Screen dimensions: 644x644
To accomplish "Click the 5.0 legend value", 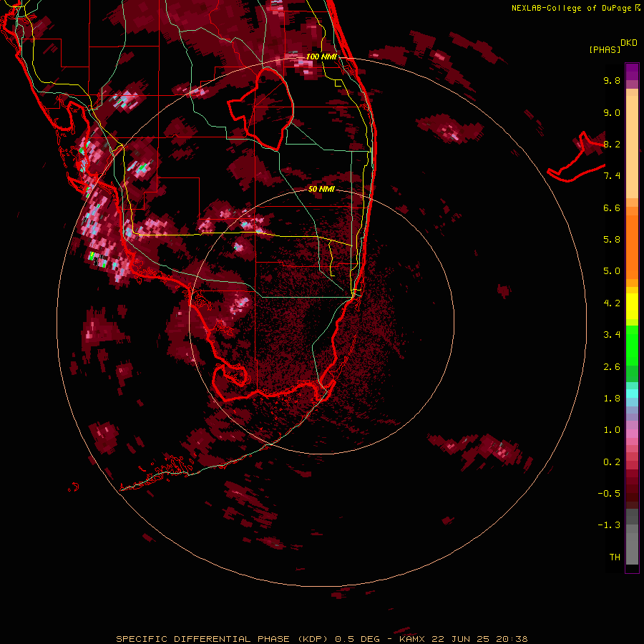I will 612,271.
